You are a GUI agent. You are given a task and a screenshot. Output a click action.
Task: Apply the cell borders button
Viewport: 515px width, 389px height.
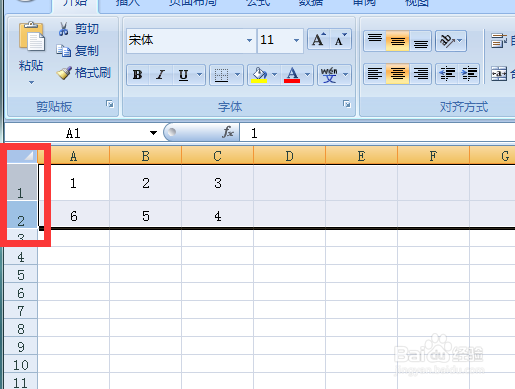click(221, 75)
